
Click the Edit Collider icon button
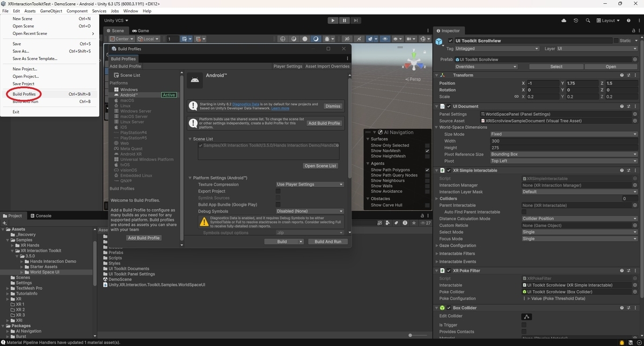click(x=527, y=316)
